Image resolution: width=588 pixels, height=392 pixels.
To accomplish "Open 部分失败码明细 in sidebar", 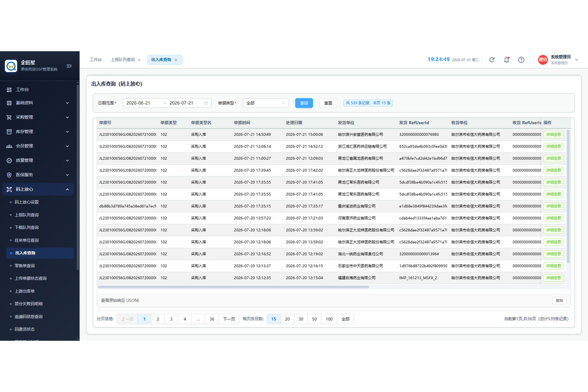I will point(29,304).
